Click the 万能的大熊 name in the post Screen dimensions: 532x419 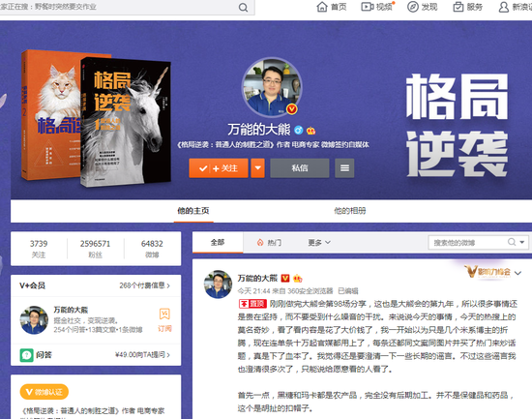click(x=257, y=279)
